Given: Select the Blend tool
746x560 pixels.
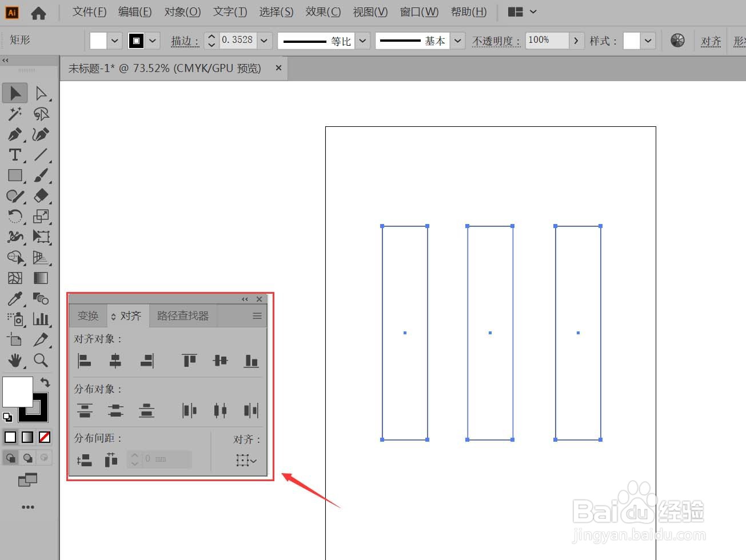Looking at the screenshot, I should click(x=41, y=298).
